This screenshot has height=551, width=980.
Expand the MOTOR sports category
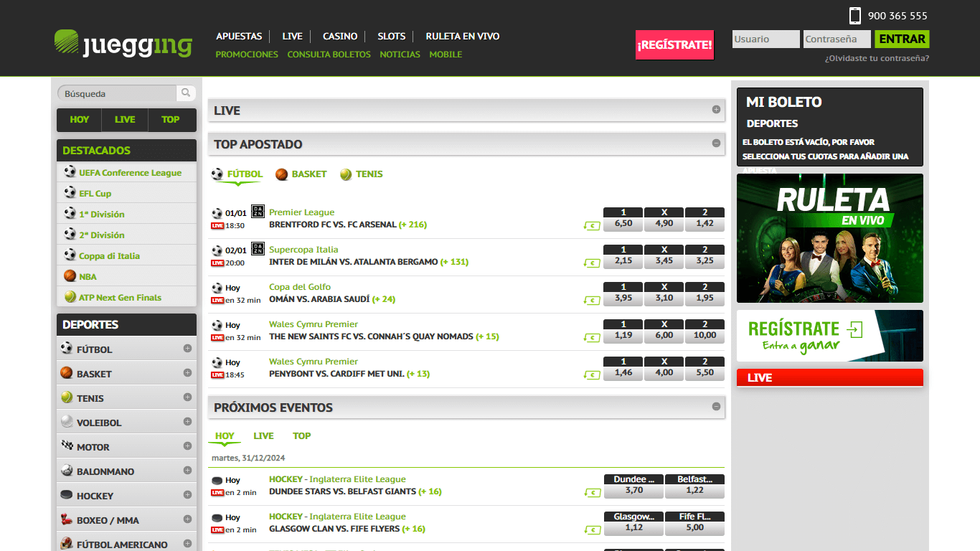point(187,446)
